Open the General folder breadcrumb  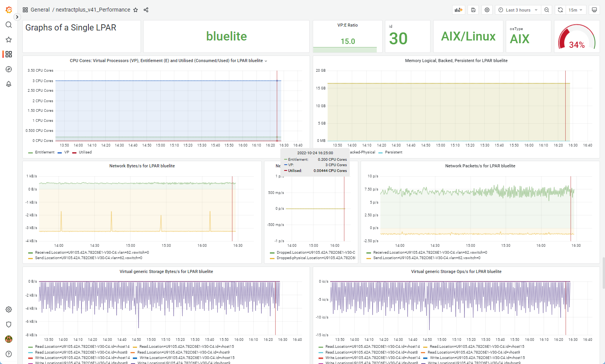pyautogui.click(x=40, y=10)
